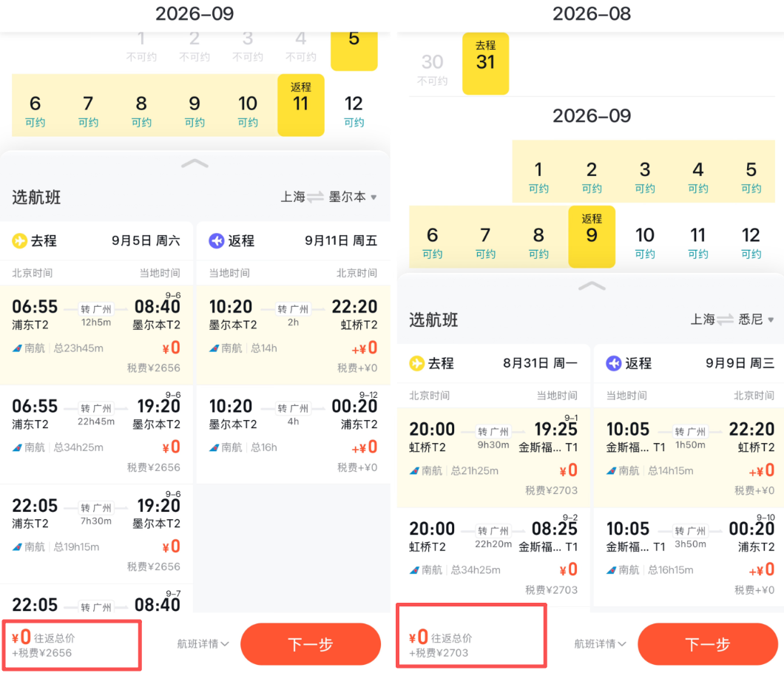Open 上海-悉尼 route dropdown

[732, 319]
